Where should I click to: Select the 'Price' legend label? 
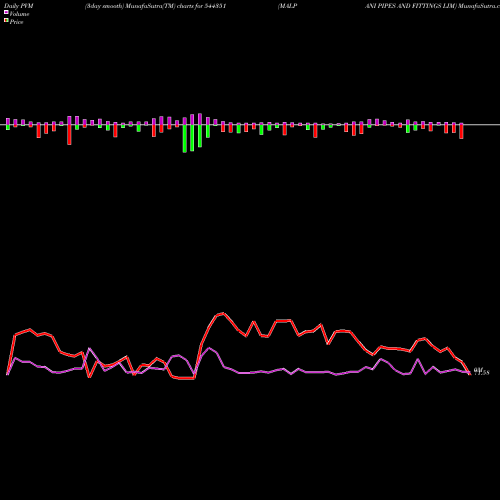click(16, 22)
